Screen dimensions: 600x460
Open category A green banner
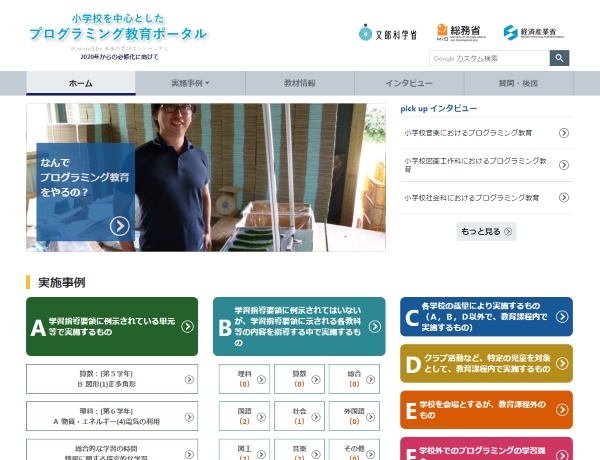click(112, 326)
